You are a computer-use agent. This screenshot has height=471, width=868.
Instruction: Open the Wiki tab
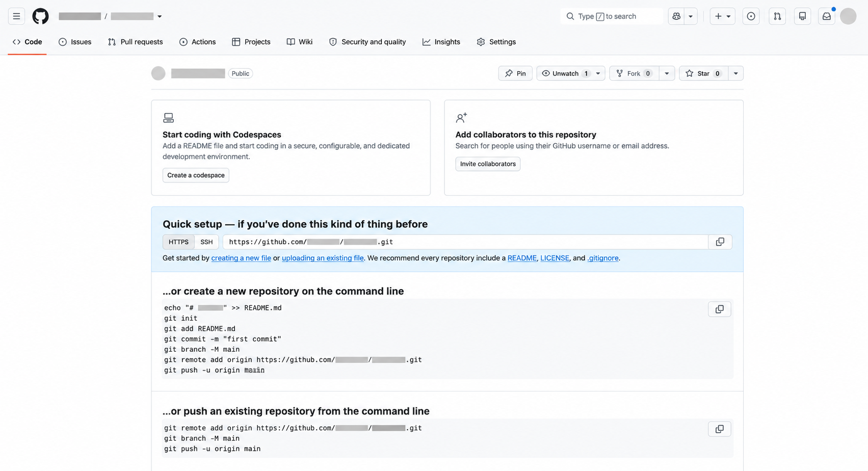click(300, 42)
